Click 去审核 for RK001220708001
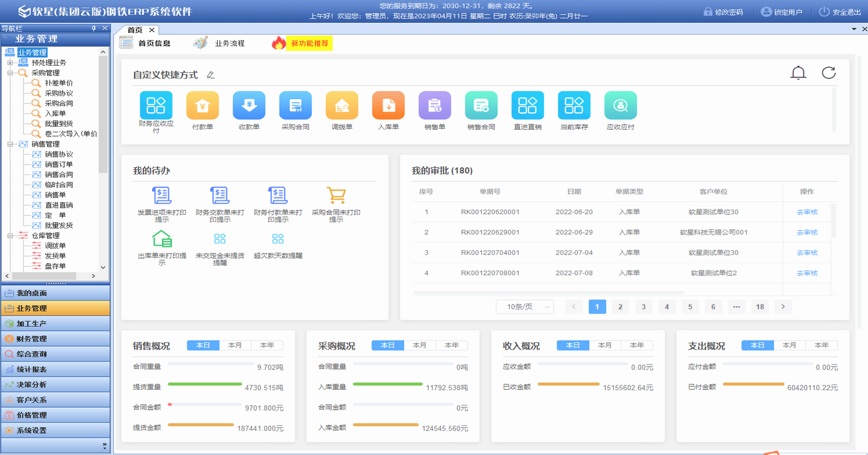This screenshot has width=868, height=455. tap(807, 273)
